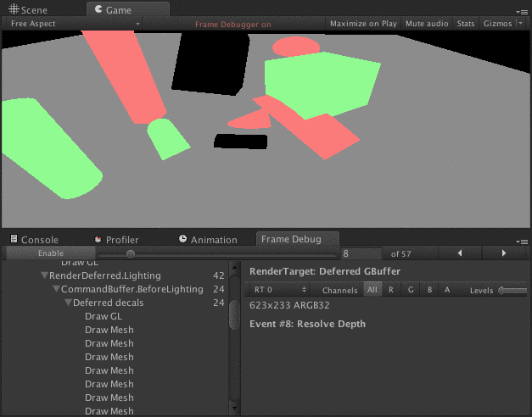
Task: Click the Levels slider handle
Action: point(501,291)
